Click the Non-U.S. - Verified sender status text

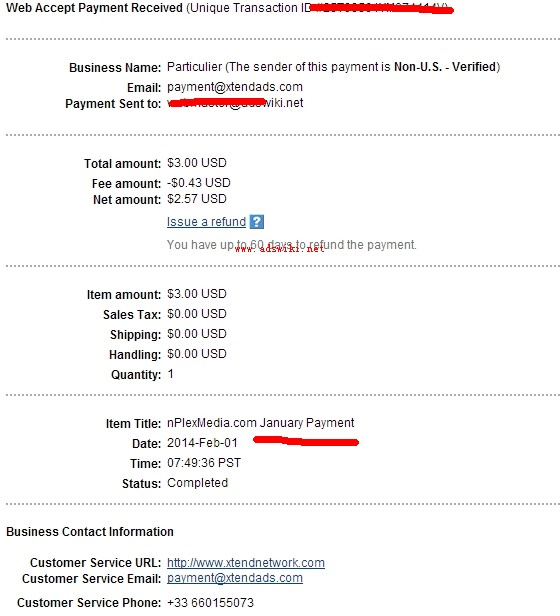pos(445,67)
